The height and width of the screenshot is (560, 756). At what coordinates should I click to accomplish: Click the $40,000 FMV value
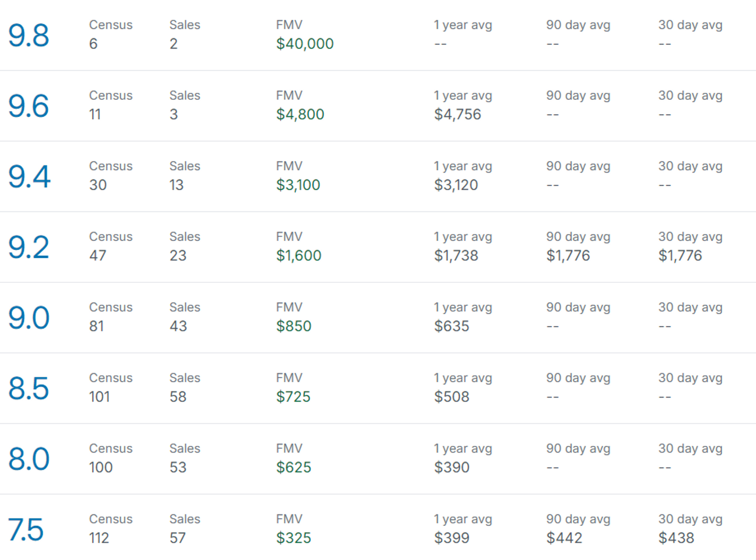pyautogui.click(x=305, y=44)
